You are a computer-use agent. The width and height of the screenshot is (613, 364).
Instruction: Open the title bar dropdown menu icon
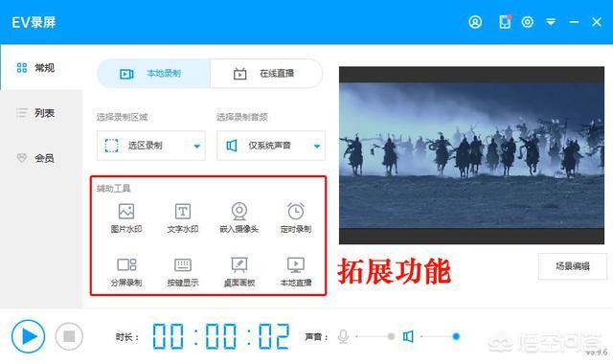551,22
